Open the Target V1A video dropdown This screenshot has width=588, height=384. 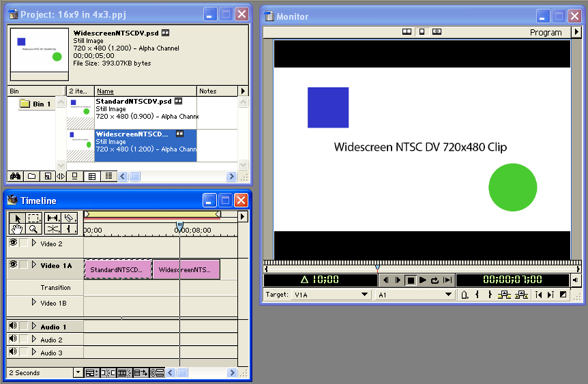364,295
